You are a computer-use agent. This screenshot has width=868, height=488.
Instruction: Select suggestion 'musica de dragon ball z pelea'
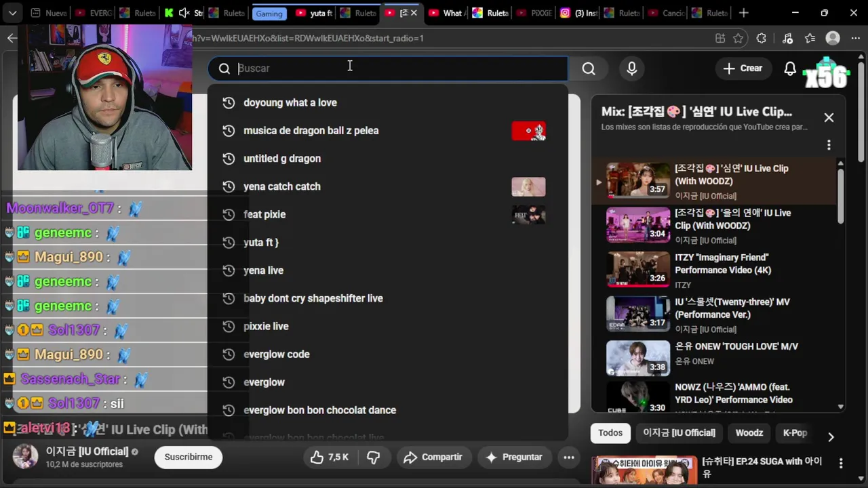[x=387, y=131]
